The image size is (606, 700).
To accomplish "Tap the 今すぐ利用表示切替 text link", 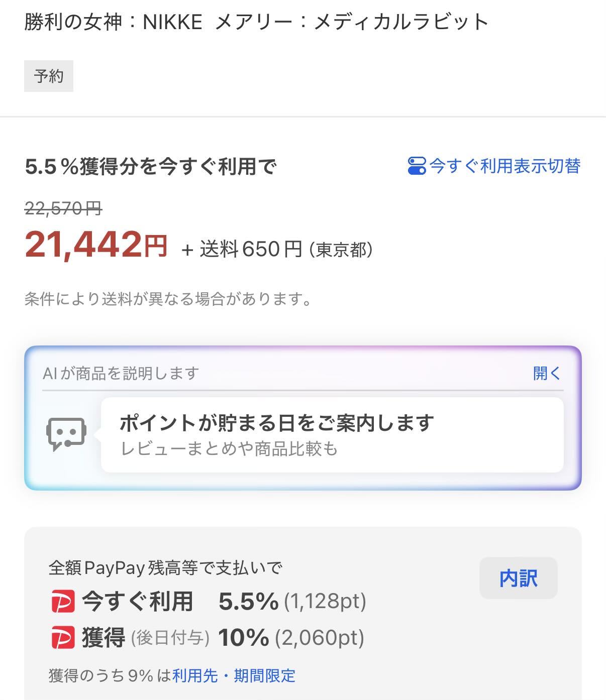I will pos(504,166).
